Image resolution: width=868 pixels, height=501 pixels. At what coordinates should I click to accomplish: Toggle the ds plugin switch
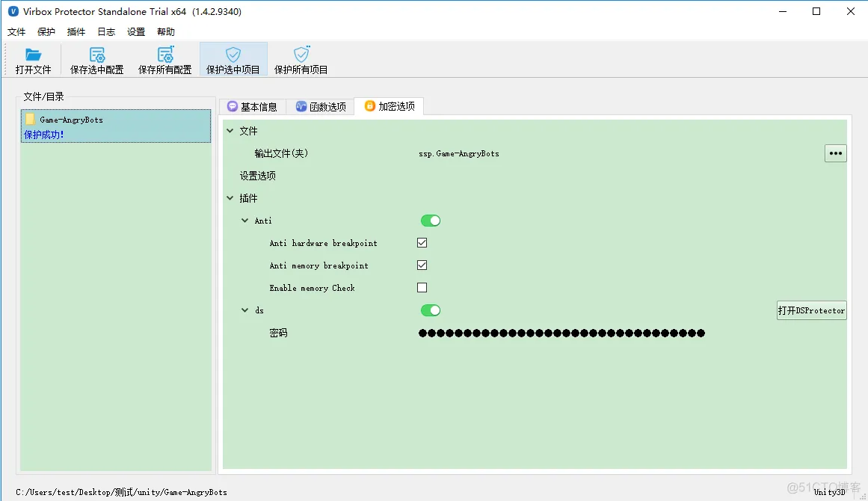tap(431, 310)
